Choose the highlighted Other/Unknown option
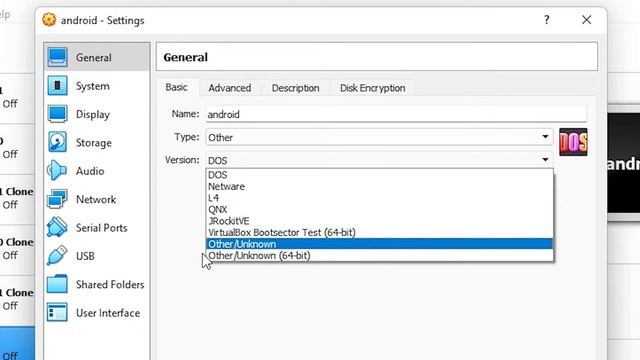 point(380,244)
